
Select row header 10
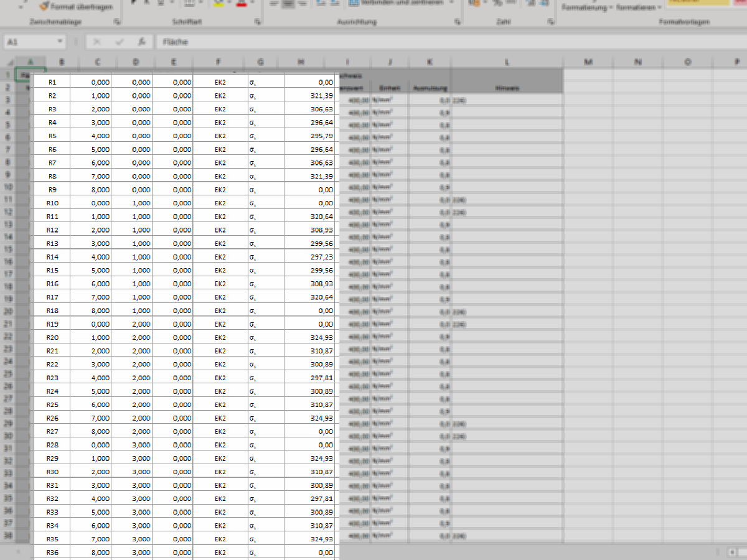pyautogui.click(x=8, y=187)
